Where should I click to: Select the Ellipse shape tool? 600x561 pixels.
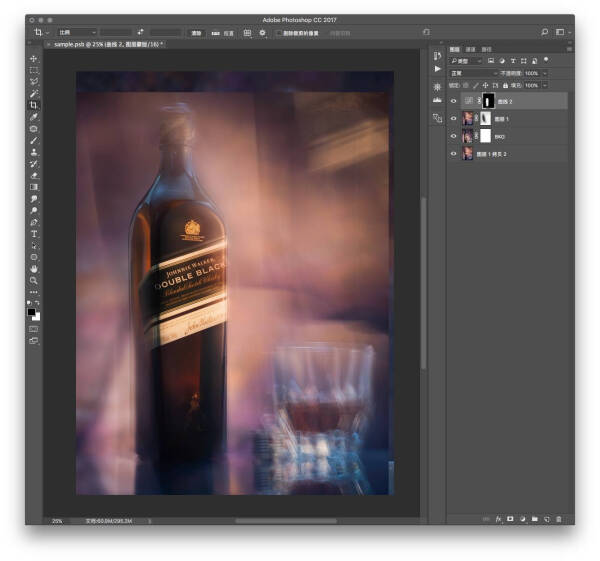click(x=34, y=257)
